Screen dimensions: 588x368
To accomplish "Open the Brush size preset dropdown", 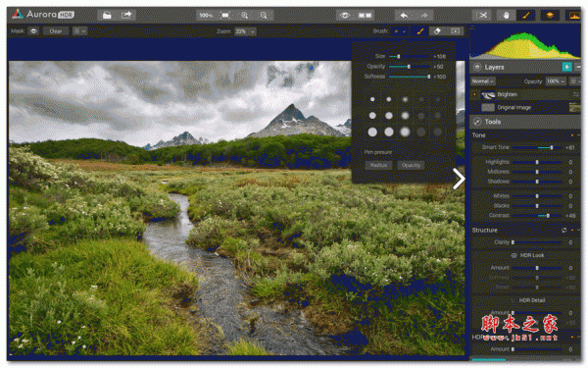I will (400, 31).
